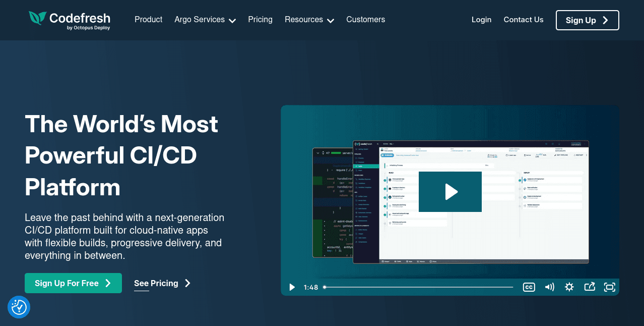This screenshot has height=326, width=644.
Task: Click the headline "The World's Most Powerful CI/CD Platform"
Action: click(x=121, y=156)
